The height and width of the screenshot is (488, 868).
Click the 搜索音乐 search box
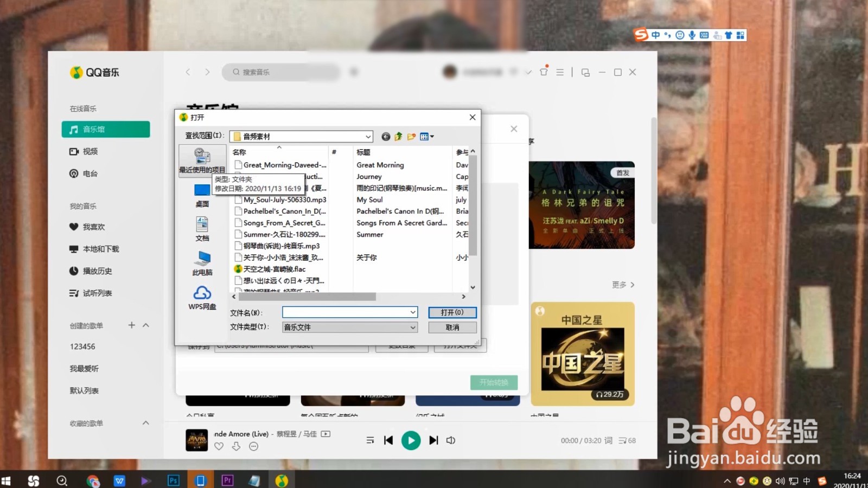(x=280, y=72)
